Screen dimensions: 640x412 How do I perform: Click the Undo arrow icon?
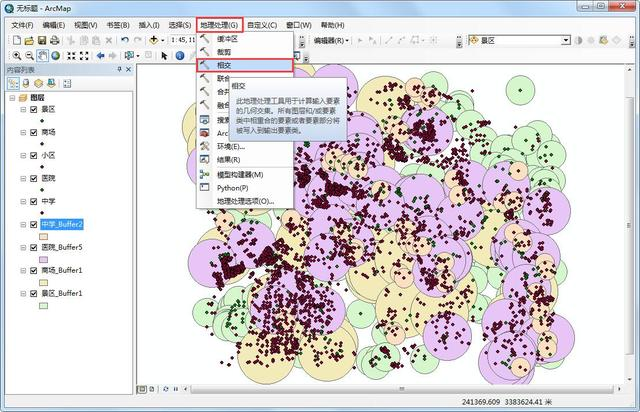pos(125,40)
